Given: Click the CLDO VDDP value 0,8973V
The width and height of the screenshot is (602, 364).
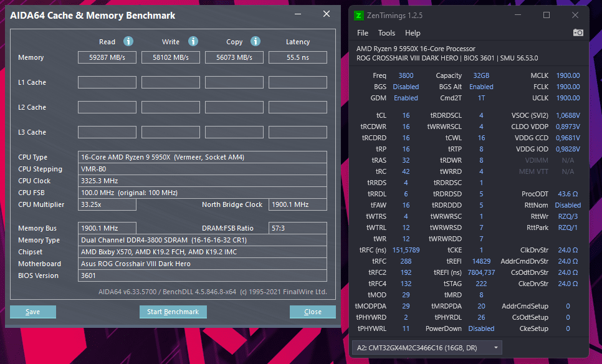Looking at the screenshot, I should 568,127.
